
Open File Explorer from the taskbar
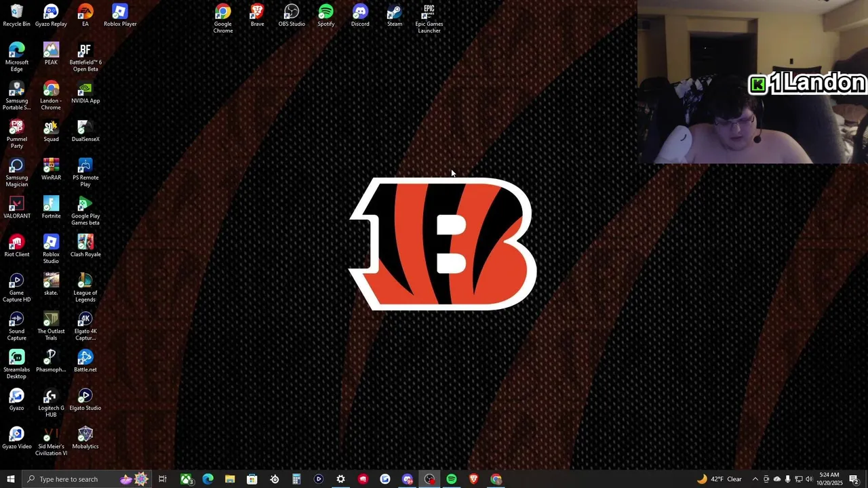(x=230, y=479)
